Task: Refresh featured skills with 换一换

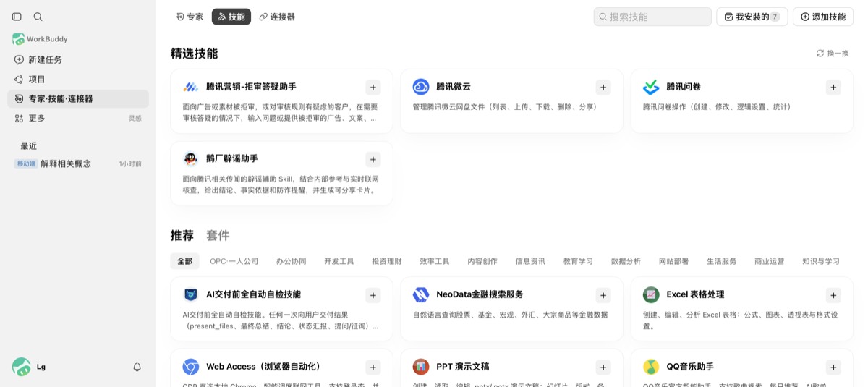Action: tap(833, 54)
